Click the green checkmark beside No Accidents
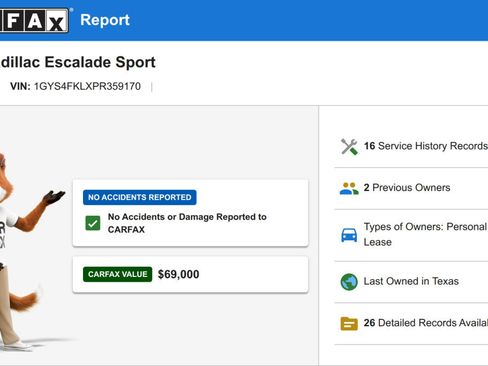This screenshot has height=366, width=488. [x=93, y=223]
